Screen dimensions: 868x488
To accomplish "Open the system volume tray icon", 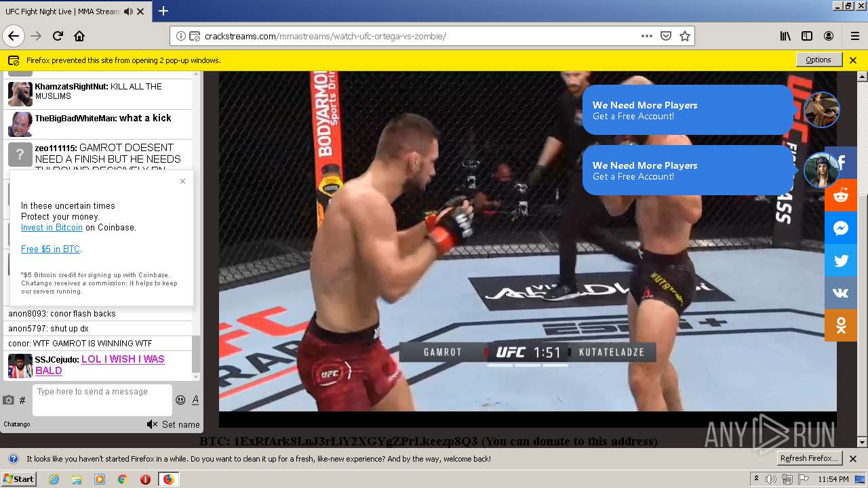I will tap(772, 479).
